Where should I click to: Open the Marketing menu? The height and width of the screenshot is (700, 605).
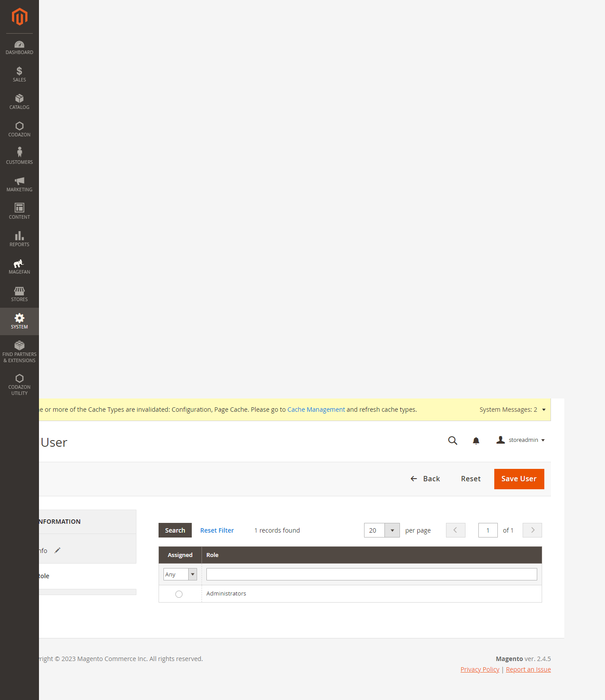(x=19, y=184)
